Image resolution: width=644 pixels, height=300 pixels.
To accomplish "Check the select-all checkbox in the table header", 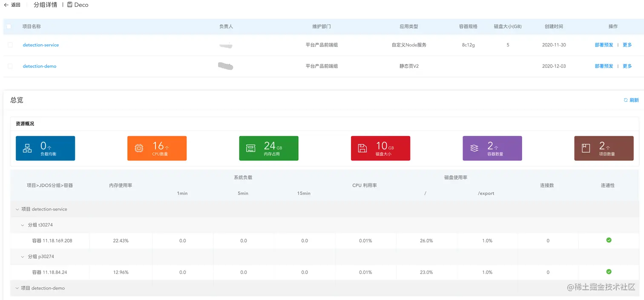I will [x=9, y=26].
